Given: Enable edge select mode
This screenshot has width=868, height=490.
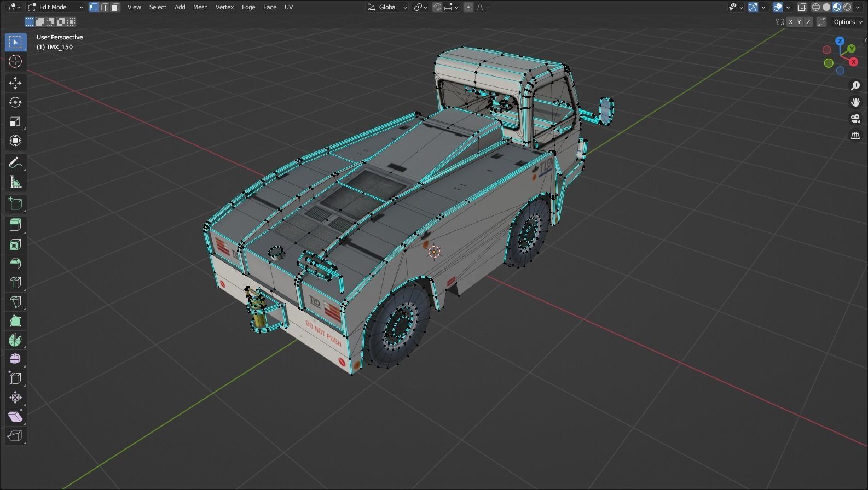Looking at the screenshot, I should point(105,7).
